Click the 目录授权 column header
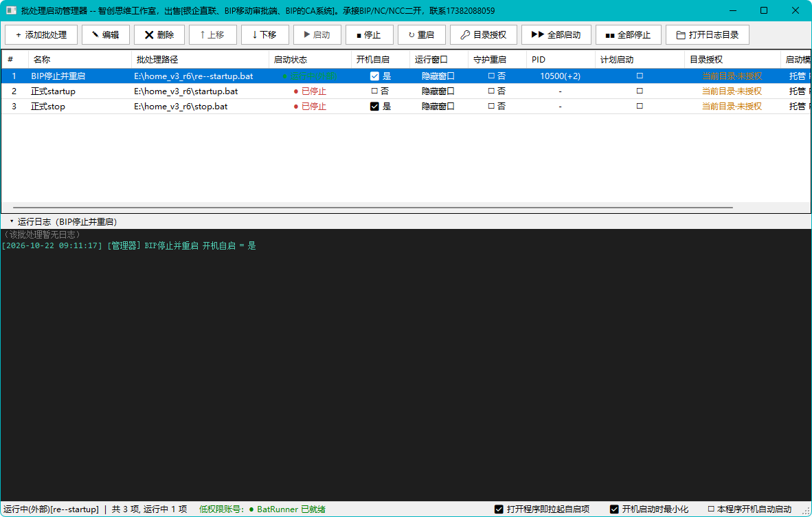The width and height of the screenshot is (812, 517). pyautogui.click(x=732, y=60)
